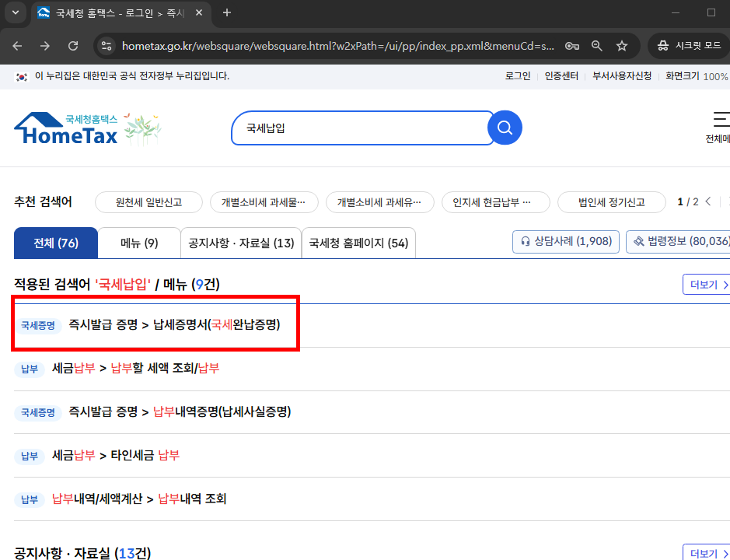Switch to the 메뉴 (9) tab
The height and width of the screenshot is (560, 730).
(x=138, y=243)
